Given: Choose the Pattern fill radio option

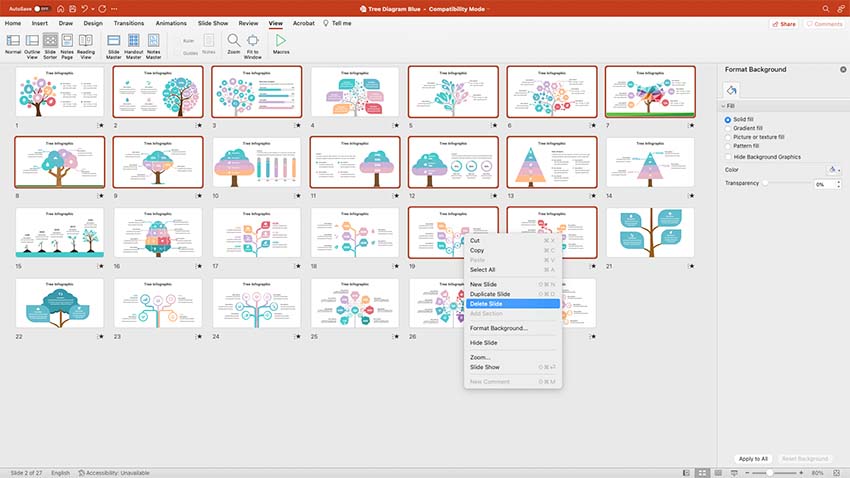Looking at the screenshot, I should [x=727, y=146].
